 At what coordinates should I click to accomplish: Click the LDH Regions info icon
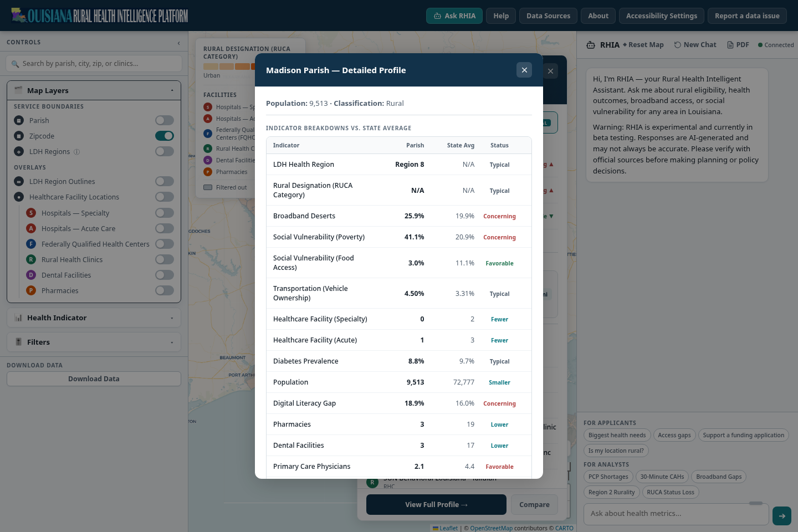pos(77,151)
